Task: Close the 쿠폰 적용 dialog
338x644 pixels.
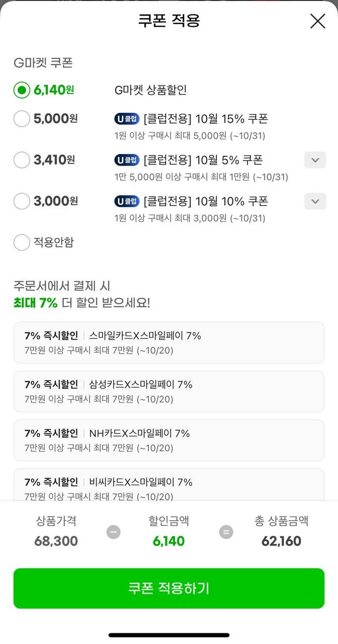Action: coord(317,21)
